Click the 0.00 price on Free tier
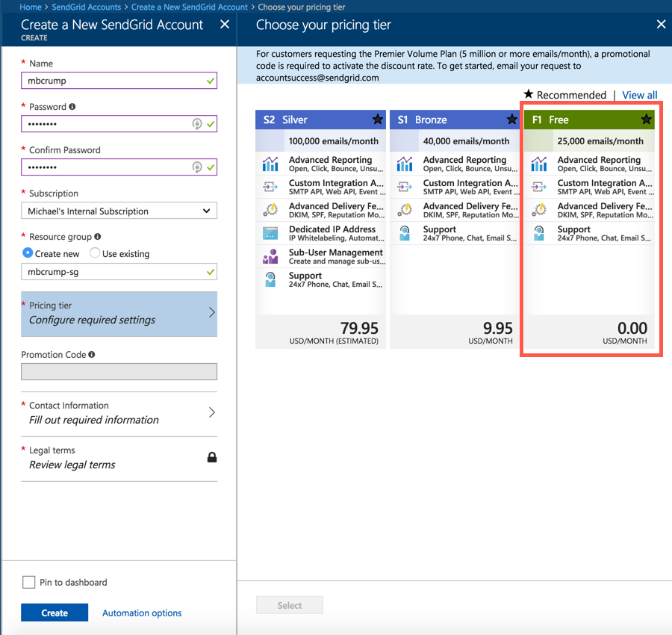Viewport: 672px width, 635px height. [x=632, y=328]
